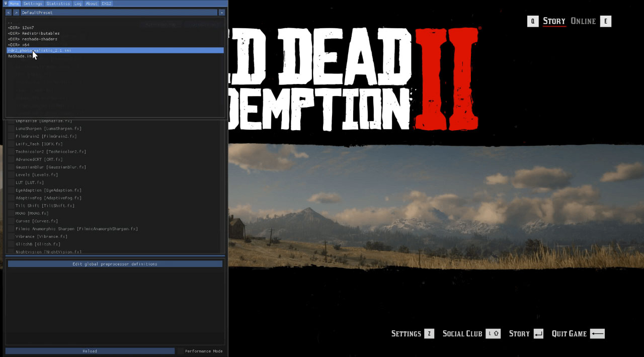
Task: Click the backspace key icon beside Quit Game
Action: (x=597, y=334)
